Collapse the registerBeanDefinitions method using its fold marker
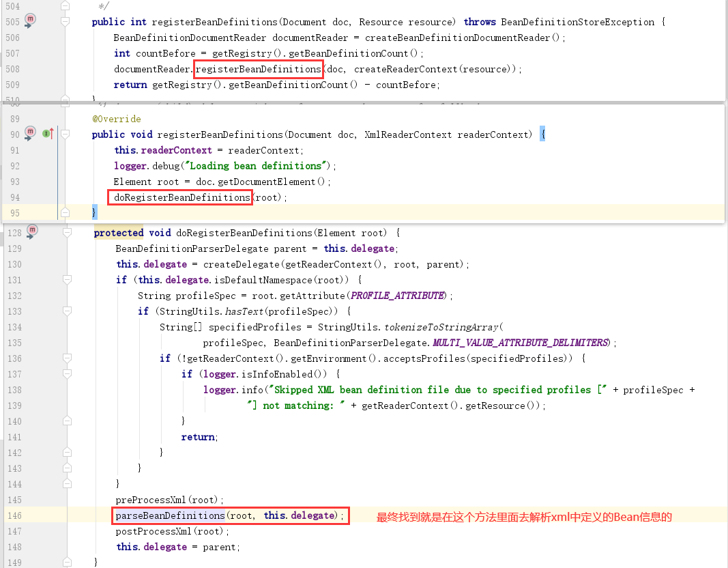Image resolution: width=728 pixels, height=568 pixels. (x=65, y=21)
